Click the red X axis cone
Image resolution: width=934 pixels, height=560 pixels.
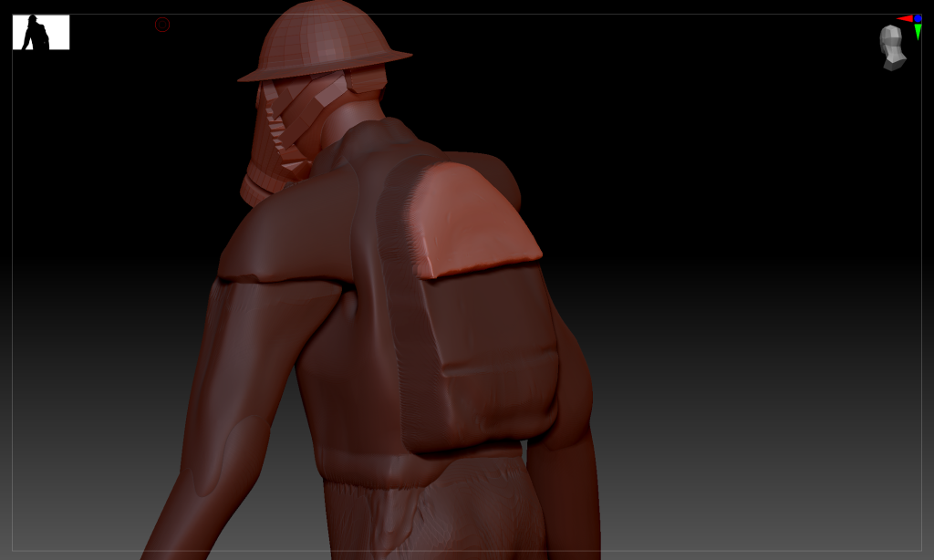tap(904, 18)
